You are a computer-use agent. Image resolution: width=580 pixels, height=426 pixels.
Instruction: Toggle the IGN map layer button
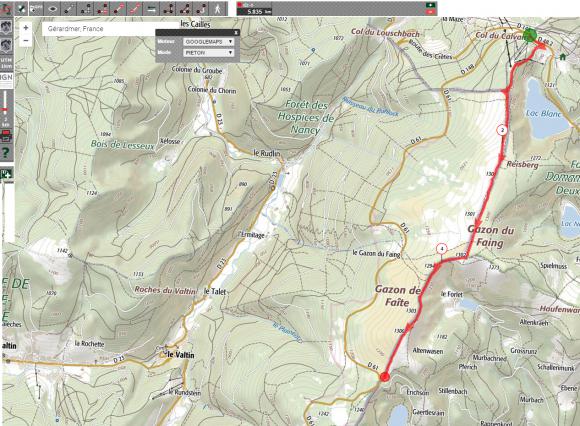pos(6,78)
